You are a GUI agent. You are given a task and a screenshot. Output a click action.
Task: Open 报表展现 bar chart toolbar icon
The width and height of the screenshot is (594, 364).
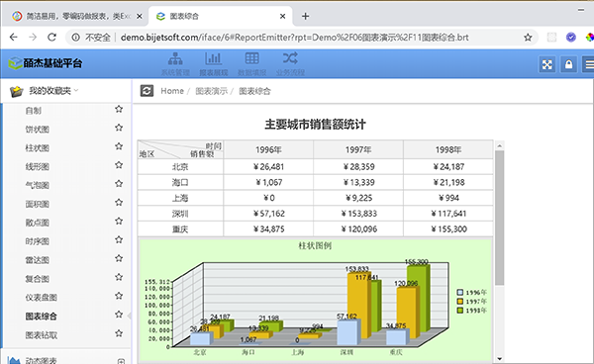214,59
